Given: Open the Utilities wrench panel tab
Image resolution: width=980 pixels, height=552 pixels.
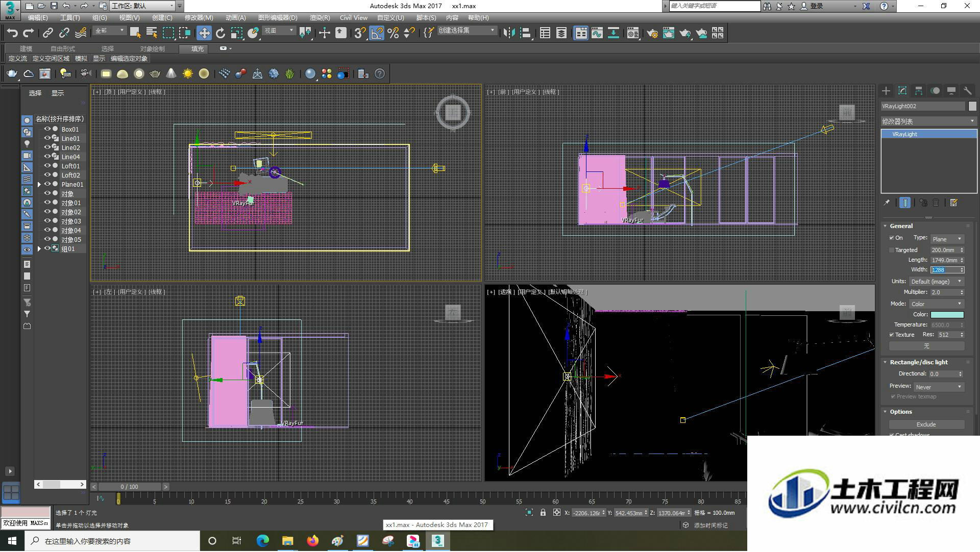Looking at the screenshot, I should (x=968, y=91).
